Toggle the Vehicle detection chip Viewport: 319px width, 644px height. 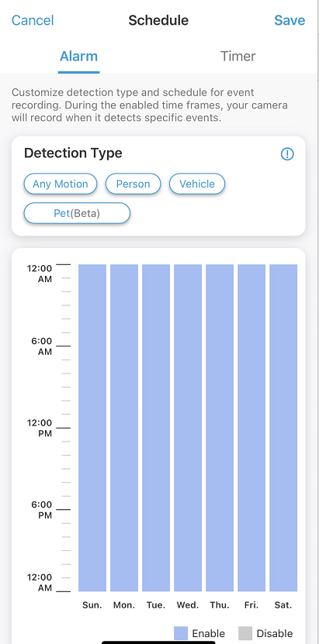pos(197,184)
